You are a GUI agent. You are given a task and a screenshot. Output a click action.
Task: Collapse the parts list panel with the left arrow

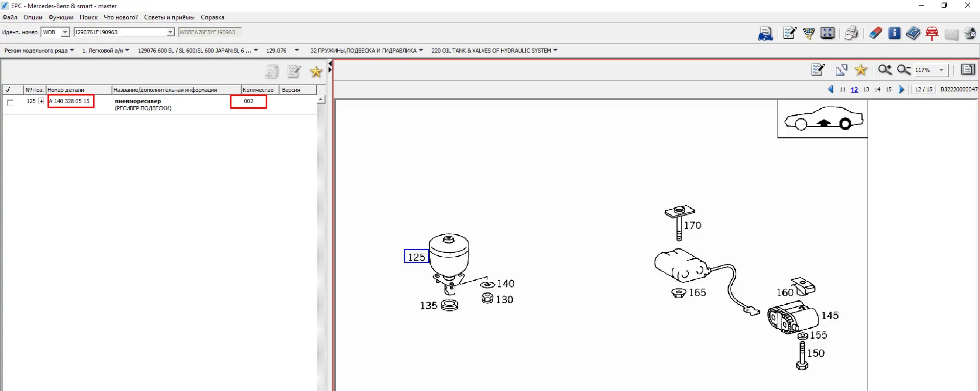[330, 64]
